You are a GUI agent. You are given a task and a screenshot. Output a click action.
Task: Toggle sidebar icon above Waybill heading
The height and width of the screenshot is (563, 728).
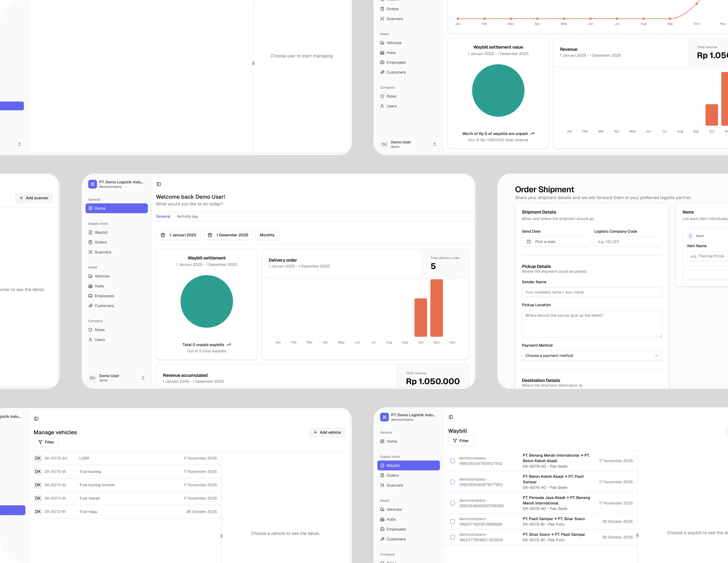point(451,417)
